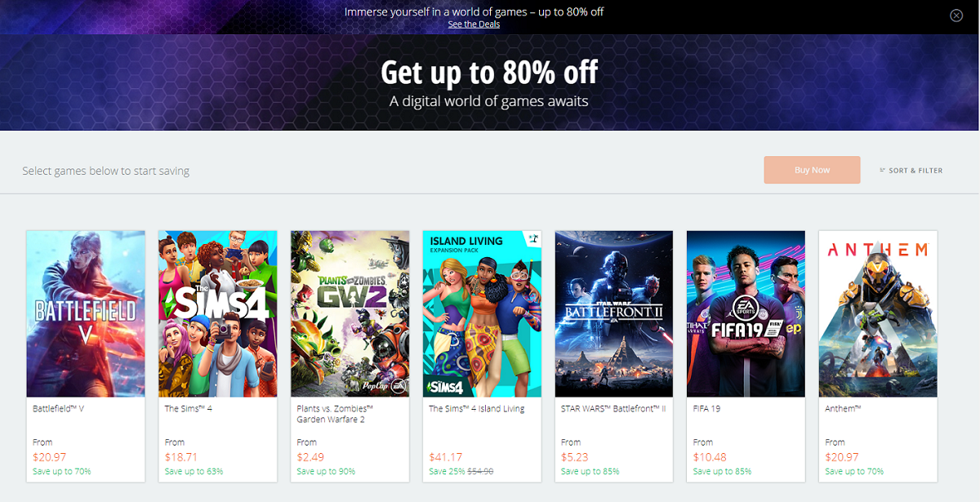Open Plants vs. Zombies GW2 cover image
Viewport: 980px width, 502px height.
350,313
